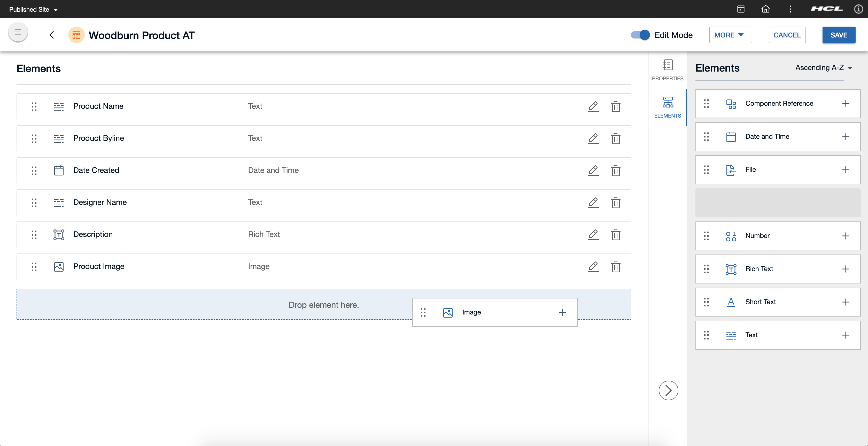
Task: Open the hamburger navigation menu
Action: (x=18, y=32)
